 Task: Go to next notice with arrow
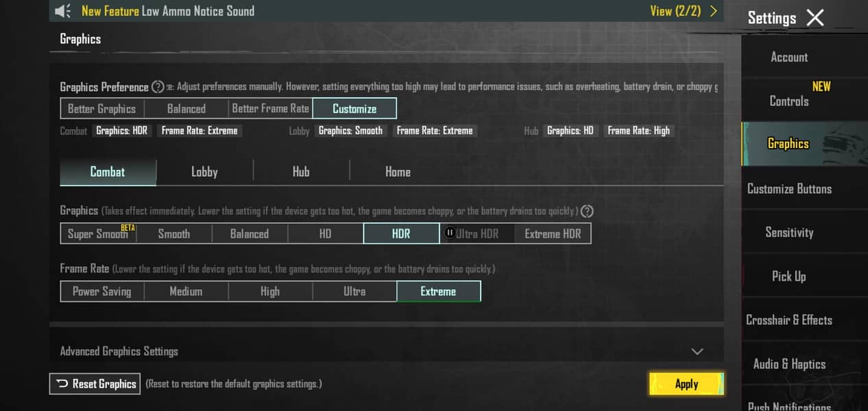[x=714, y=11]
